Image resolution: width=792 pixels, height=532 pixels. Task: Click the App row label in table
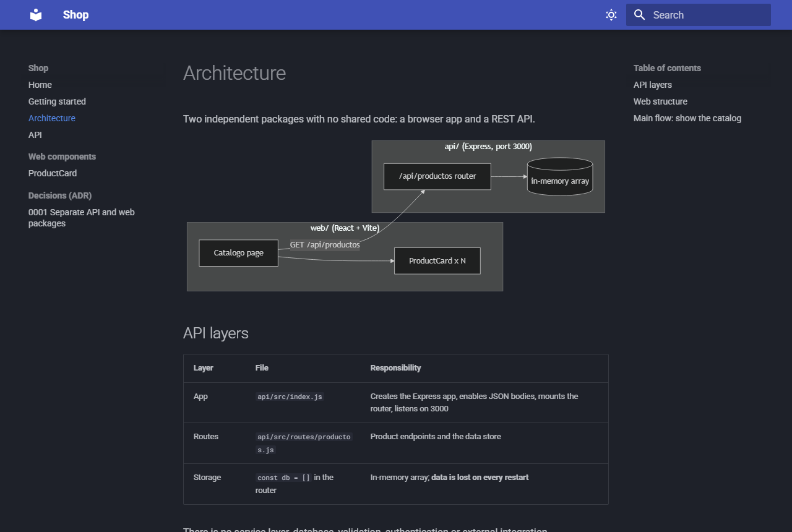point(200,397)
